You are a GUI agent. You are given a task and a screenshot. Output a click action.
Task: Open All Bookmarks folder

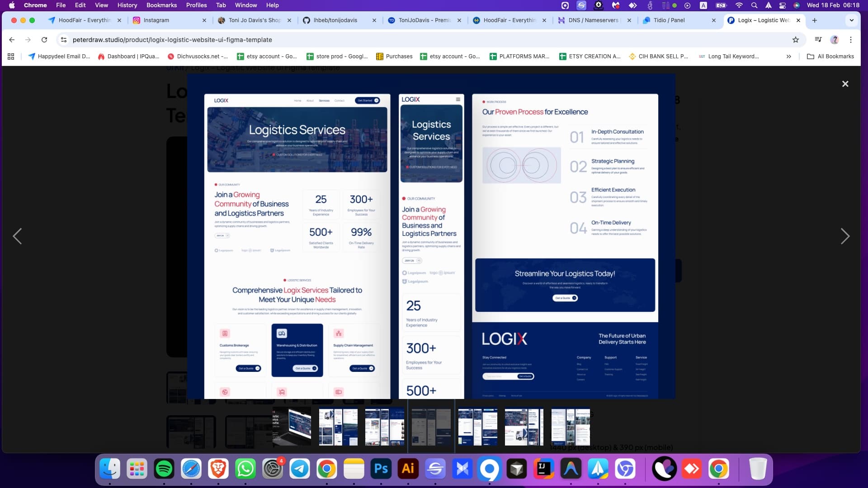pos(830,56)
